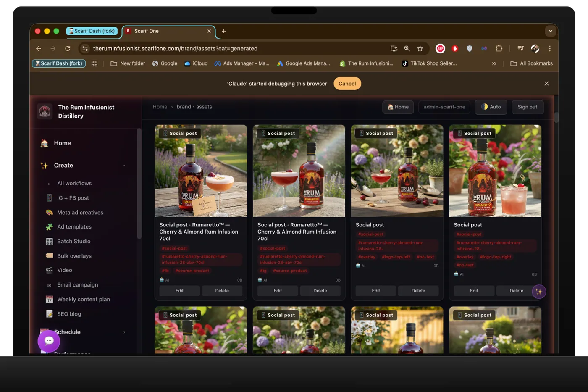Screen dimensions: 588x392
Task: Open the zoom magnifier icon in address bar
Action: [407, 48]
